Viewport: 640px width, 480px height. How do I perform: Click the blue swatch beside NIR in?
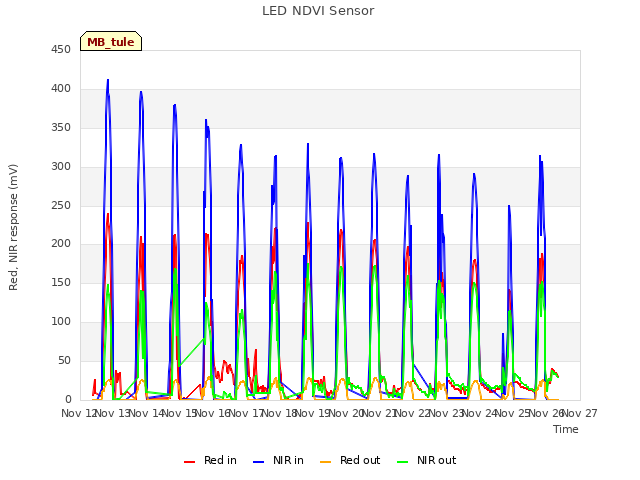click(258, 462)
